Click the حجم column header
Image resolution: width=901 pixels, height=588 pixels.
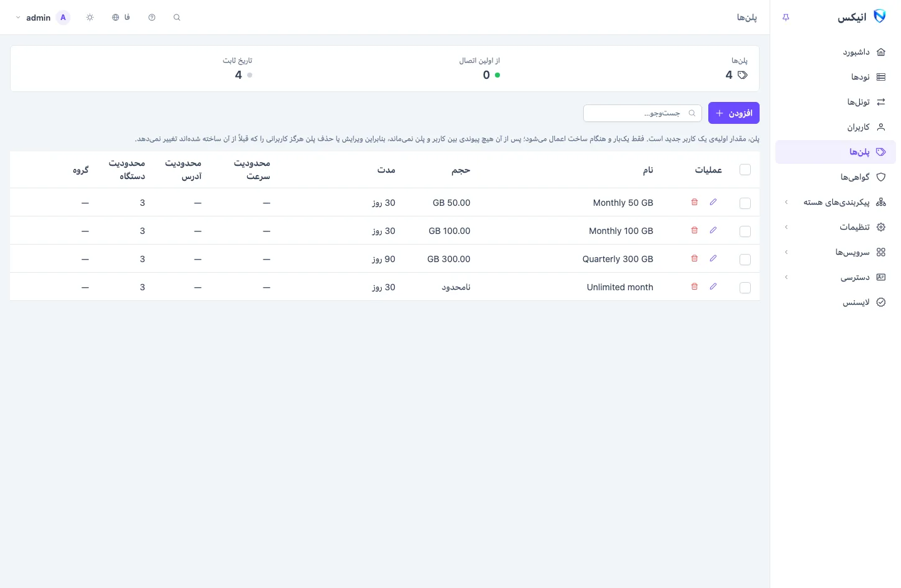(x=461, y=170)
